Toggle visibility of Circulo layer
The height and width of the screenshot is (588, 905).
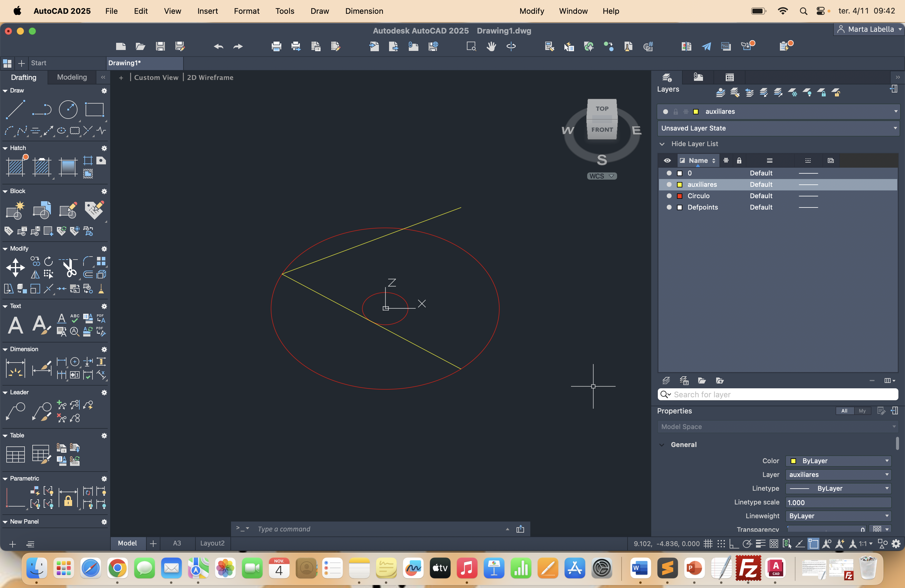669,196
